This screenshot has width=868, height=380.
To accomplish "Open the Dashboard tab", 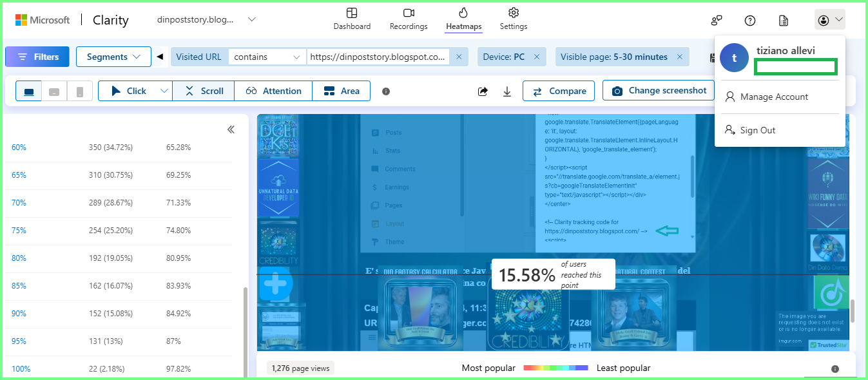I will pyautogui.click(x=352, y=19).
